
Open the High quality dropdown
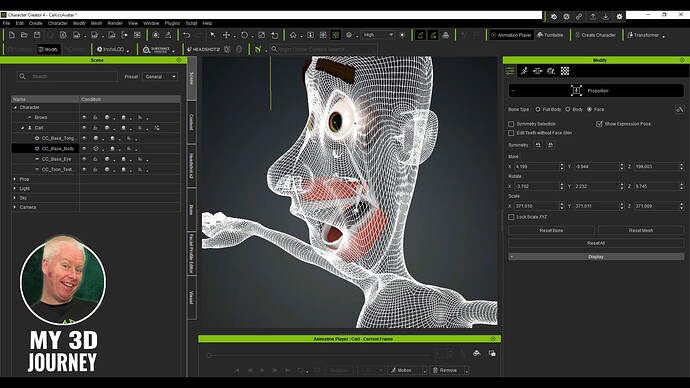(x=378, y=35)
